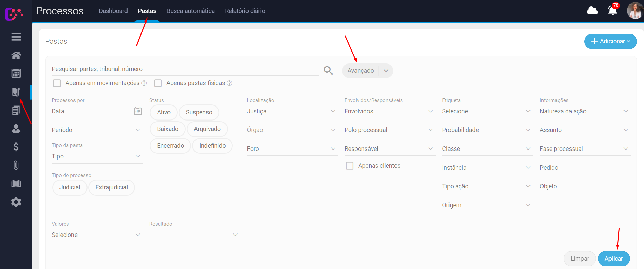The height and width of the screenshot is (269, 644).
Task: Open the paperclip attachments icon
Action: coord(16,165)
